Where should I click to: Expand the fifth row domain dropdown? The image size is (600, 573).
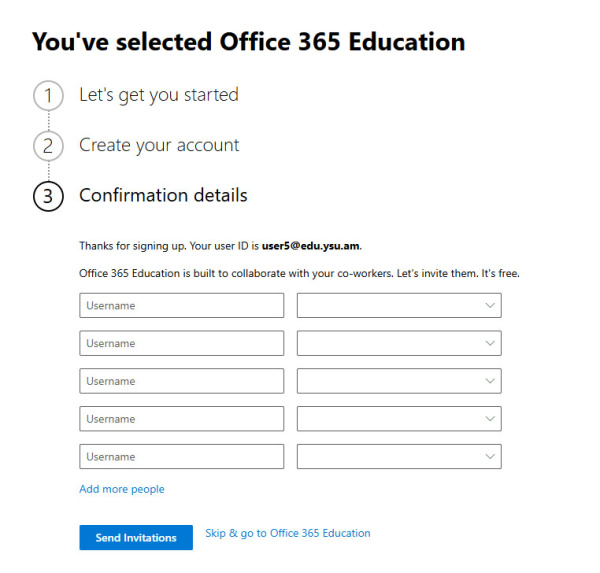pos(399,457)
